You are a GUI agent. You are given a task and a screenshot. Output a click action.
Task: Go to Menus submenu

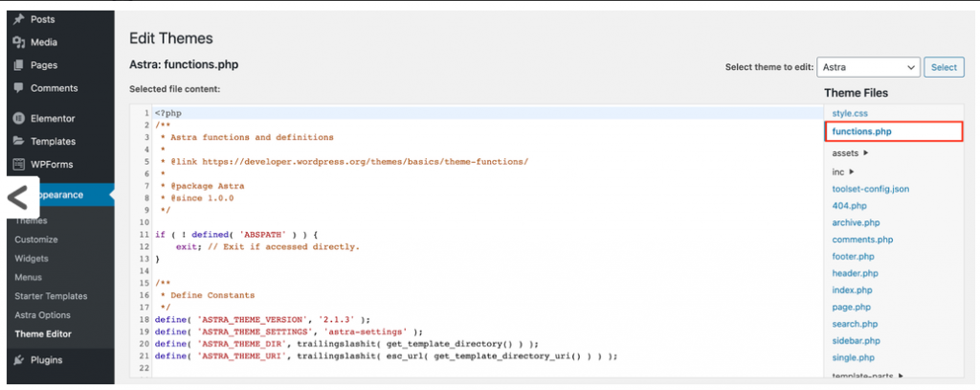[x=28, y=277]
